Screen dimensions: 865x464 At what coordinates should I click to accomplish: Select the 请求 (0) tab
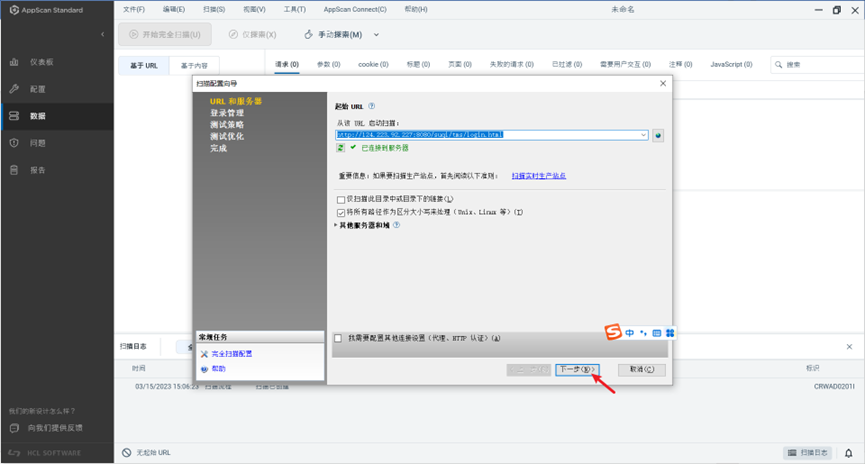287,65
